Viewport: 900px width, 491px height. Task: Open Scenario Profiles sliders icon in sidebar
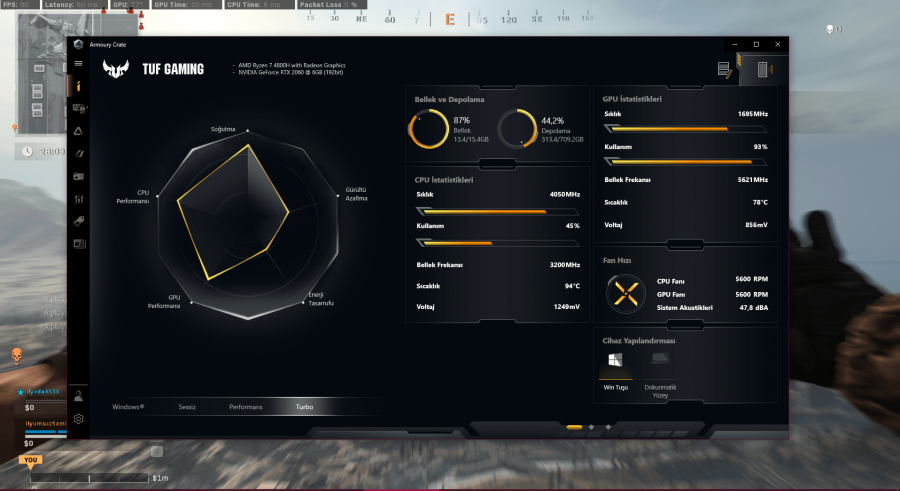click(x=79, y=199)
